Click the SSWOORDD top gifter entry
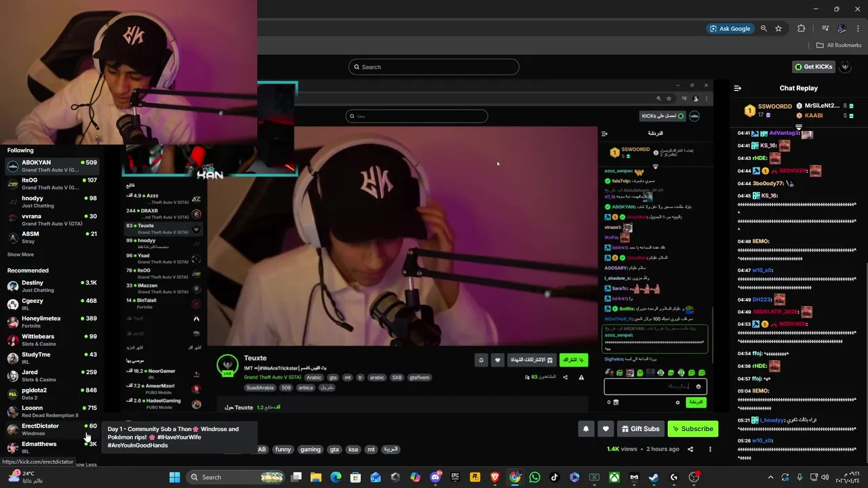The width and height of the screenshot is (868, 488). point(768,110)
